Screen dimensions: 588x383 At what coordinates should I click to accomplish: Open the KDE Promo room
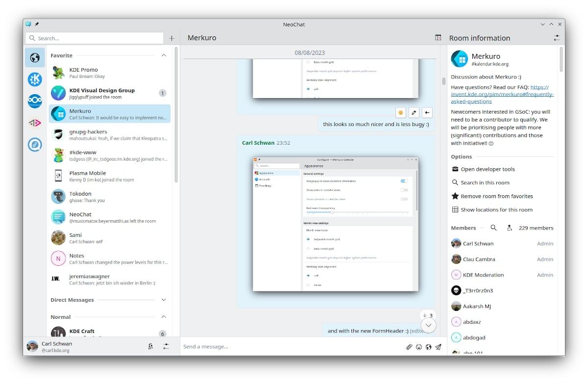(x=110, y=73)
